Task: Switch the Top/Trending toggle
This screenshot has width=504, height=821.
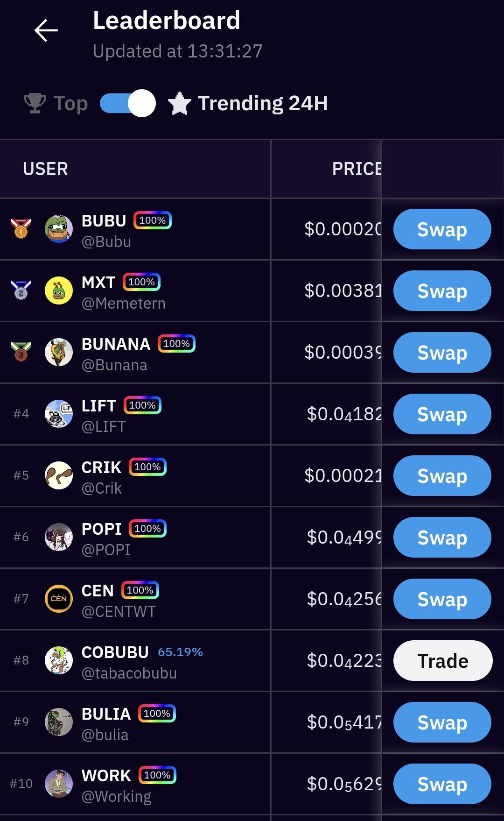Action: (x=128, y=103)
